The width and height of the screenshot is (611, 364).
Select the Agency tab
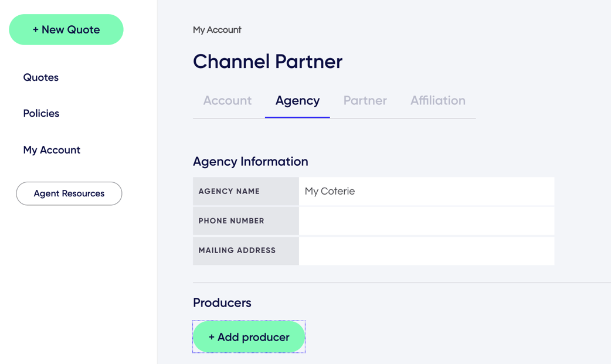[x=297, y=100]
